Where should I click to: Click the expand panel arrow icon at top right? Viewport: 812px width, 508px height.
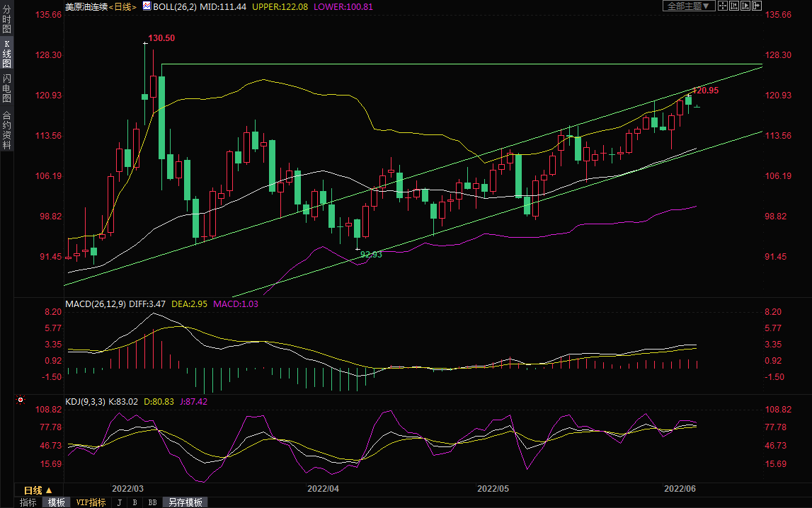(756, 6)
